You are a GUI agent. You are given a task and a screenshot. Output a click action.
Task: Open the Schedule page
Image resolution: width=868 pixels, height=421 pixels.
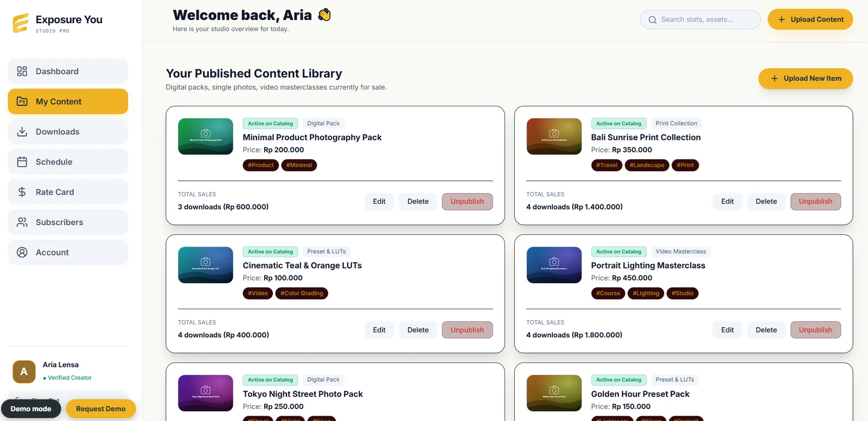68,162
